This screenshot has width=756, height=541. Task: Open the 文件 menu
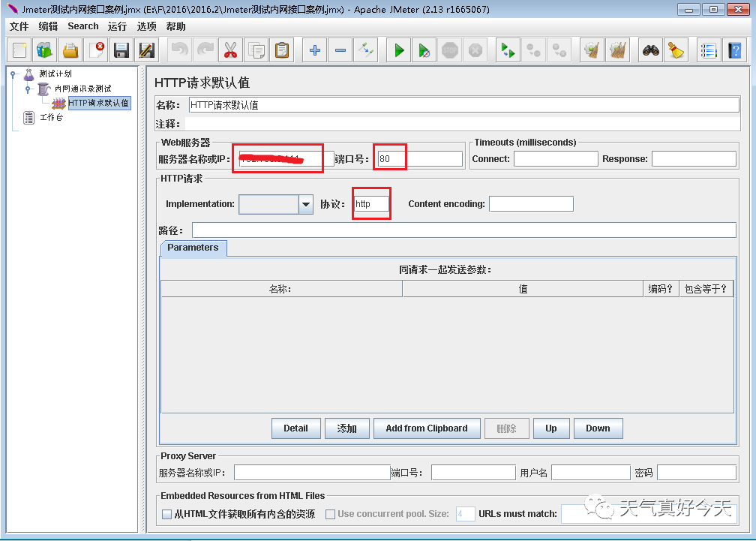pyautogui.click(x=19, y=26)
